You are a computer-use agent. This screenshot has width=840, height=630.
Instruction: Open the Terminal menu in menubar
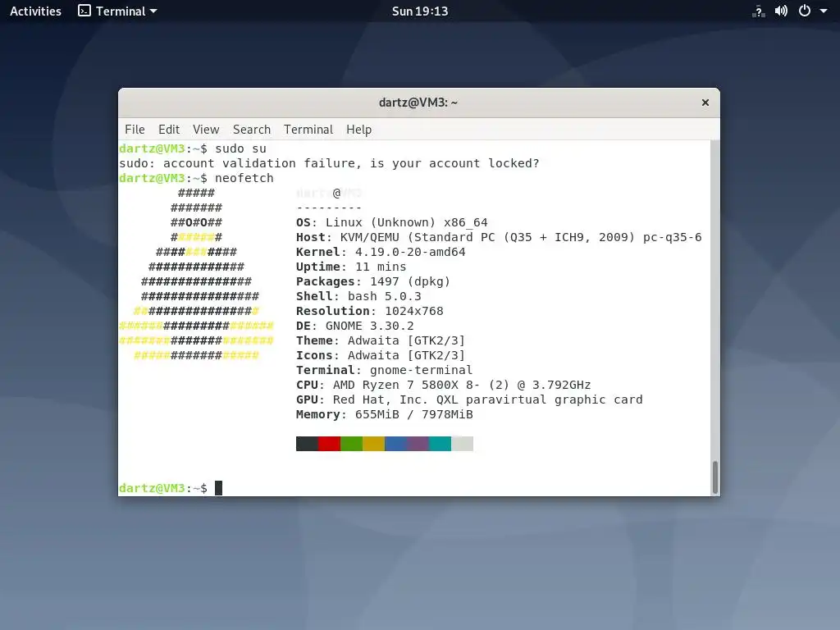click(308, 130)
